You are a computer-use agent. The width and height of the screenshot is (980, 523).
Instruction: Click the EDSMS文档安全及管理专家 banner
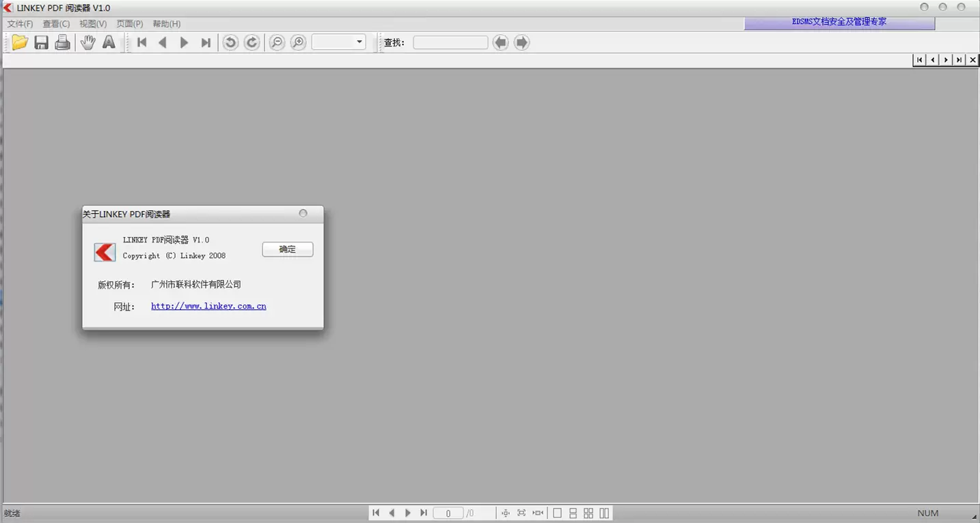(x=839, y=23)
